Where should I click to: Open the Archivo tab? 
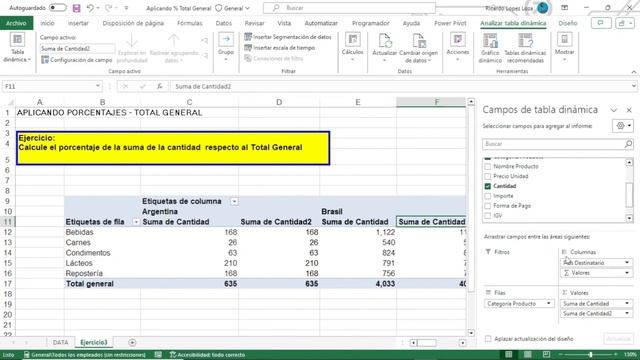[16, 23]
